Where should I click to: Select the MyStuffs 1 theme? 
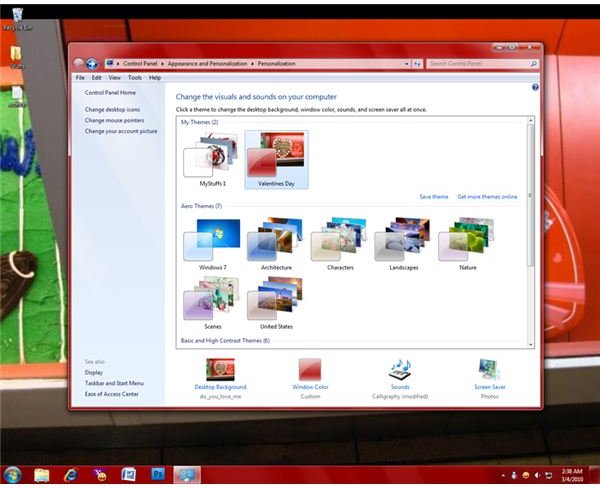point(212,160)
